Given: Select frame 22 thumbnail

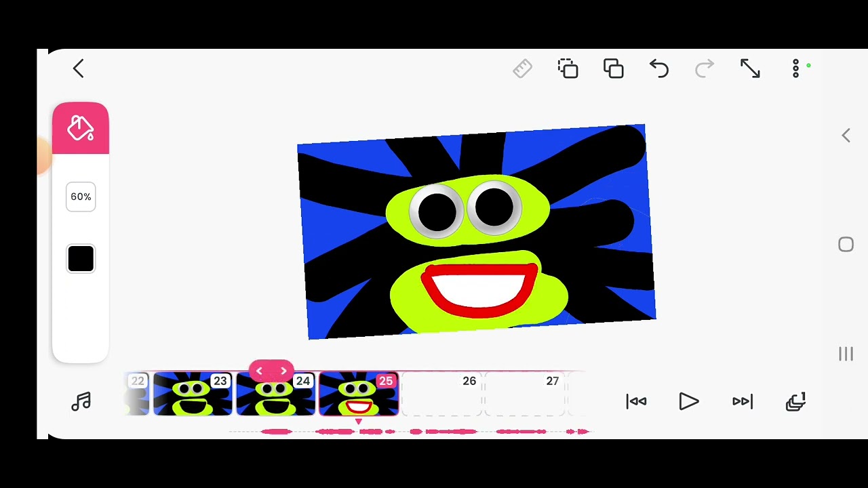Looking at the screenshot, I should point(137,394).
